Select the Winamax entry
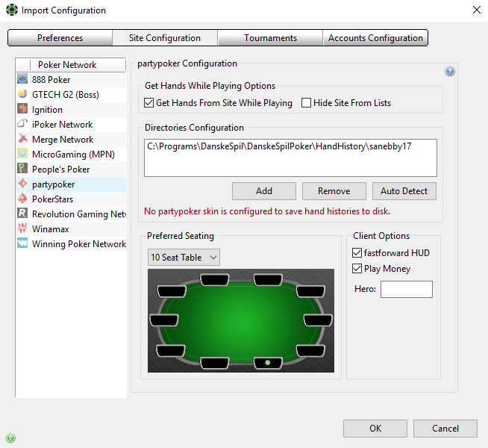The width and height of the screenshot is (488, 448). [71, 229]
